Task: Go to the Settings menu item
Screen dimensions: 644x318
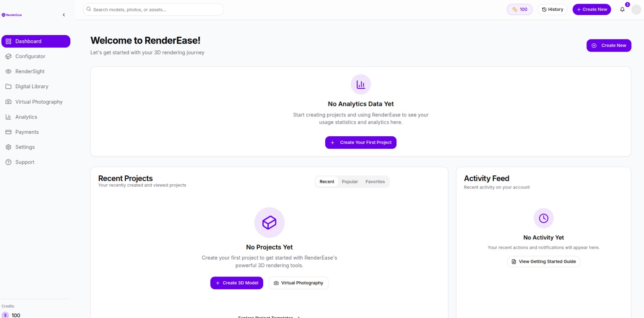Action: (25, 147)
